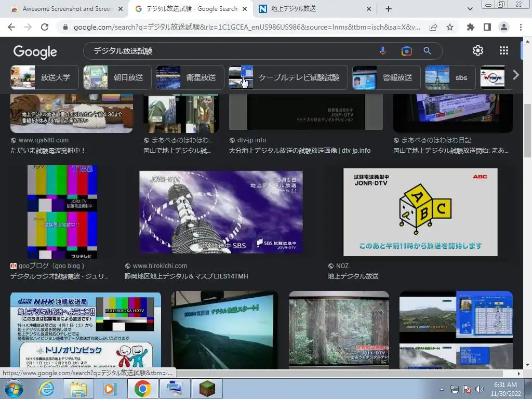
Task: Select the 警報放送 suggestion chip
Action: click(387, 77)
